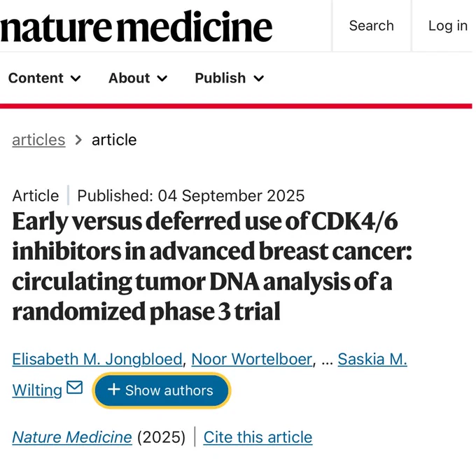Viewport: 476px width, 473px height.
Task: Click the nature medicine logo
Action: point(136,26)
